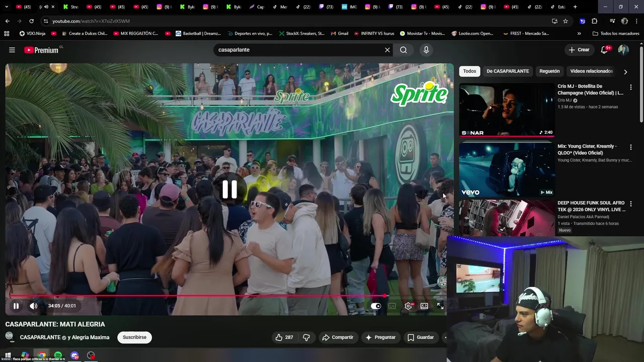Open the CASAPARLANTE channel avatar
The height and width of the screenshot is (362, 644).
pyautogui.click(x=10, y=337)
